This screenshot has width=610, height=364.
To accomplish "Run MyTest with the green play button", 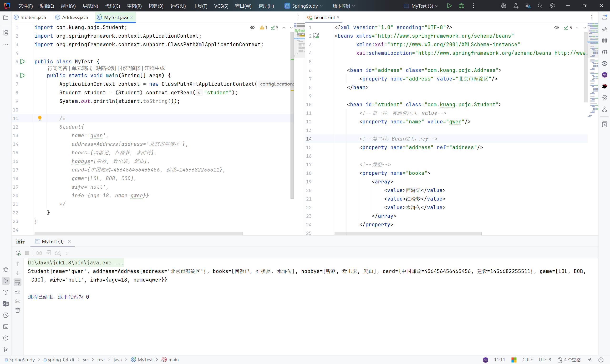I will point(449,6).
